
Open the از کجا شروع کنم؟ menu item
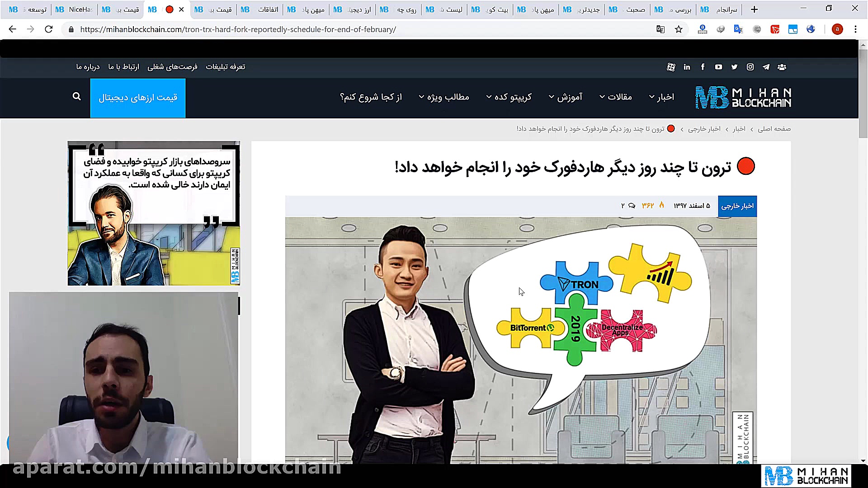tap(371, 97)
